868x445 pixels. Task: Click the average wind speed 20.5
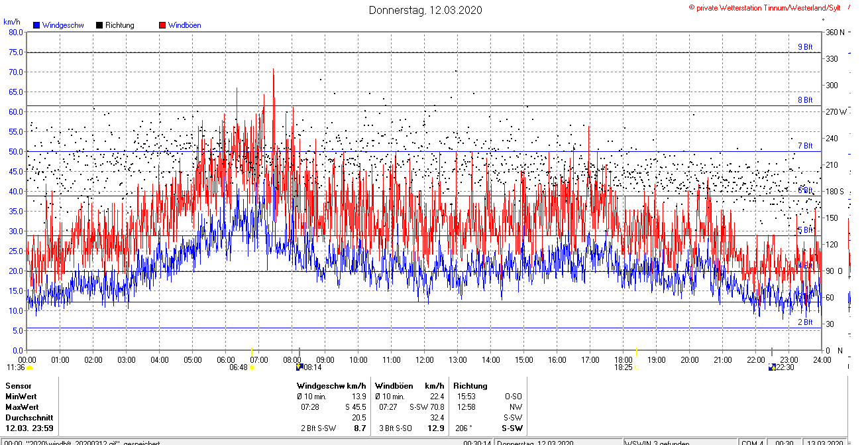tap(359, 418)
